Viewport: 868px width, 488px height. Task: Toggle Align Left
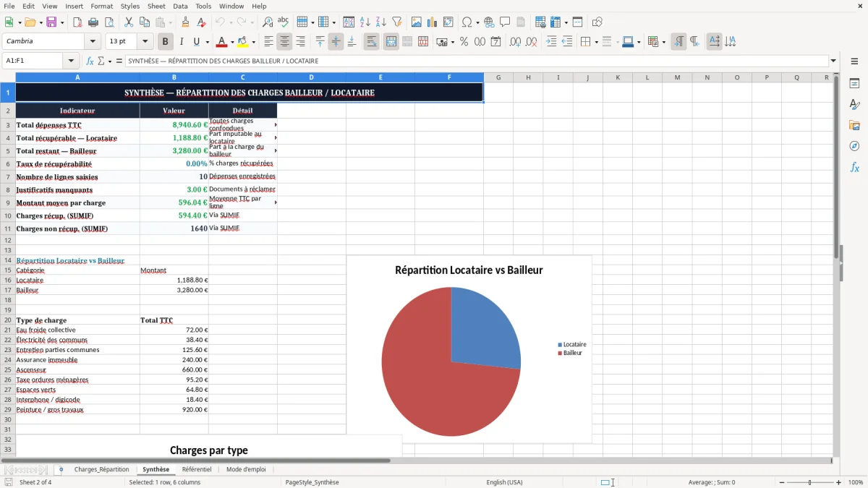coord(268,42)
